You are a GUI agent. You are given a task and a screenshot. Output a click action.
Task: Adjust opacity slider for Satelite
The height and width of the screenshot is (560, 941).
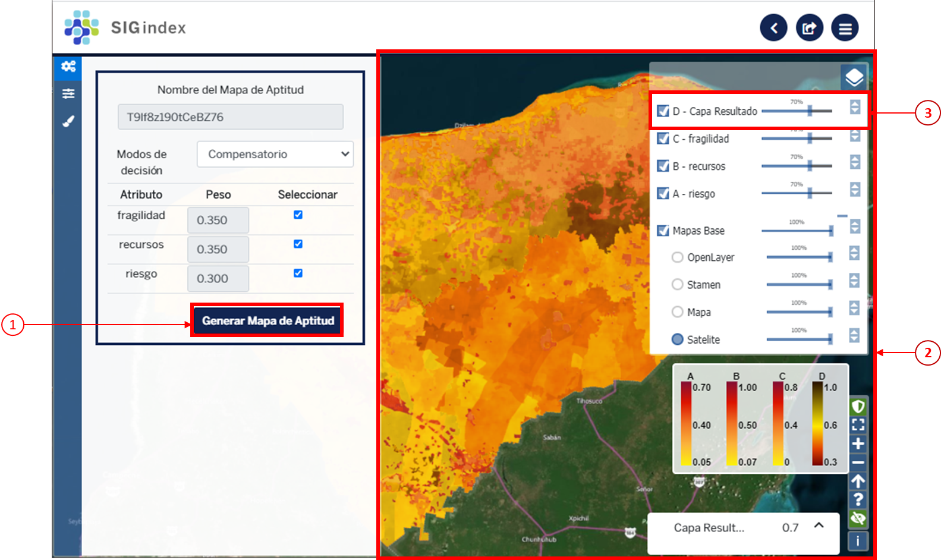point(800,339)
